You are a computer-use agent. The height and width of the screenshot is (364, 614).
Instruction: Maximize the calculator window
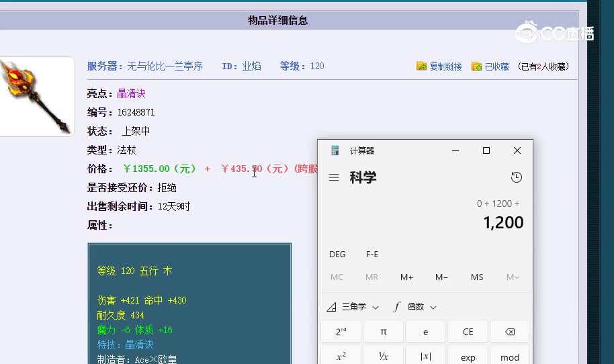(x=486, y=150)
